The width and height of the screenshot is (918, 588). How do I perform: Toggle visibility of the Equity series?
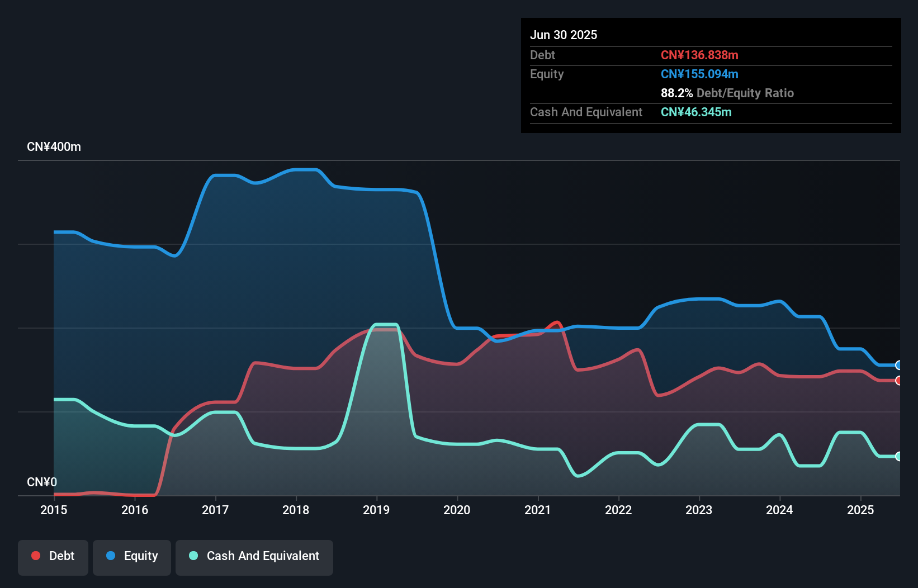click(x=131, y=556)
